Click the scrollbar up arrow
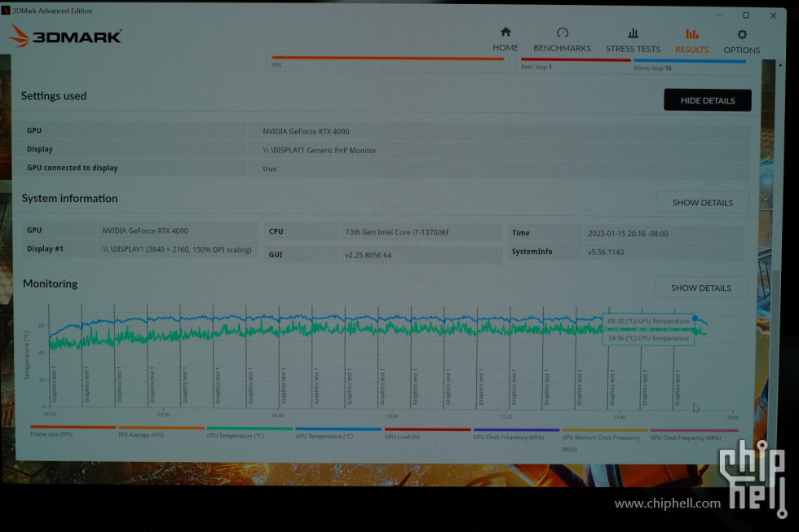 (779, 65)
